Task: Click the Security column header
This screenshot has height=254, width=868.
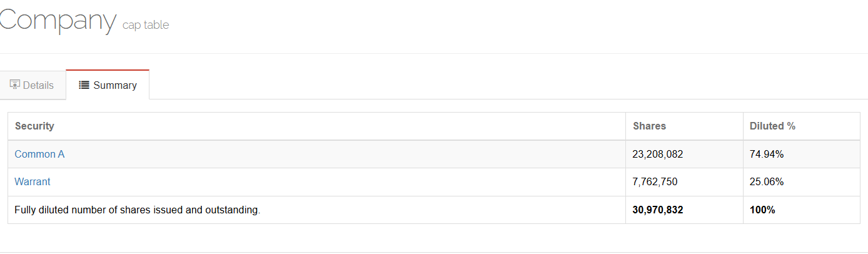Action: (34, 126)
